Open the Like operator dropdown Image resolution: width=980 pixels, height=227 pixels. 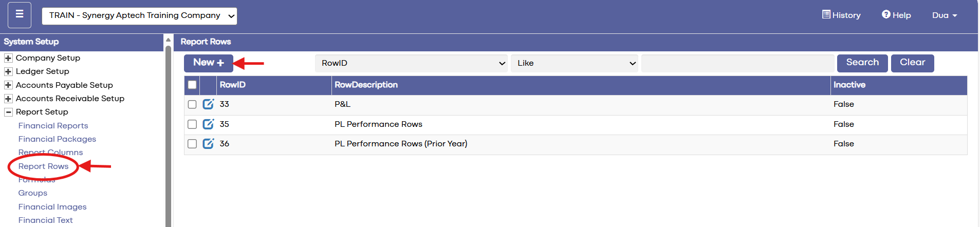coord(574,63)
